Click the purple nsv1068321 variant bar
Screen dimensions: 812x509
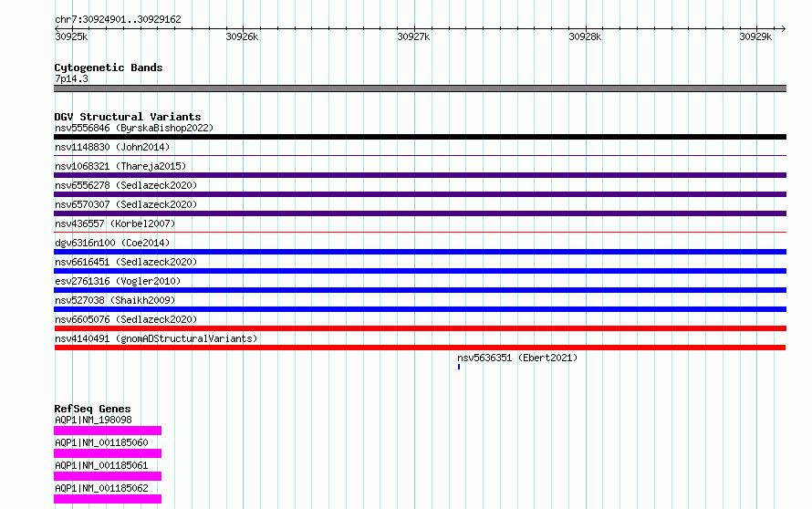(420, 175)
